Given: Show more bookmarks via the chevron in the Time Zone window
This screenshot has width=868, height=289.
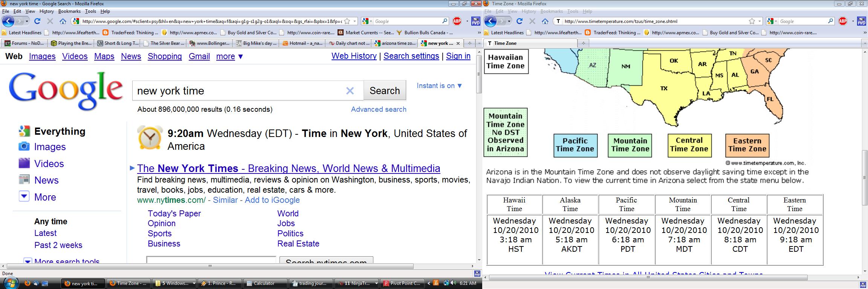Looking at the screenshot, I should coord(865,33).
